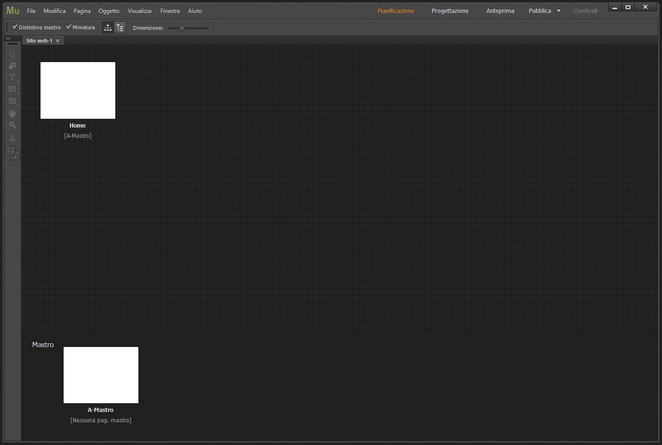Switch to Pianificazione view
This screenshot has width=662, height=445.
pos(396,11)
